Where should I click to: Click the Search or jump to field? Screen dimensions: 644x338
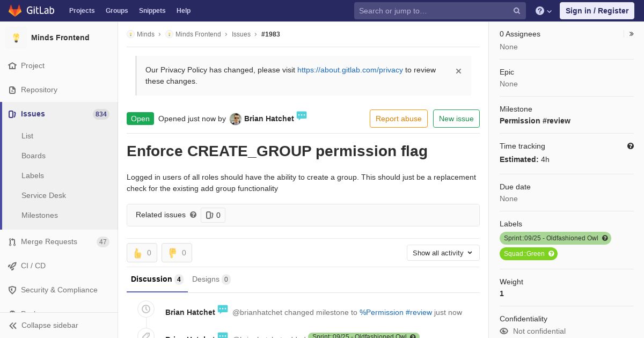pyautogui.click(x=440, y=11)
